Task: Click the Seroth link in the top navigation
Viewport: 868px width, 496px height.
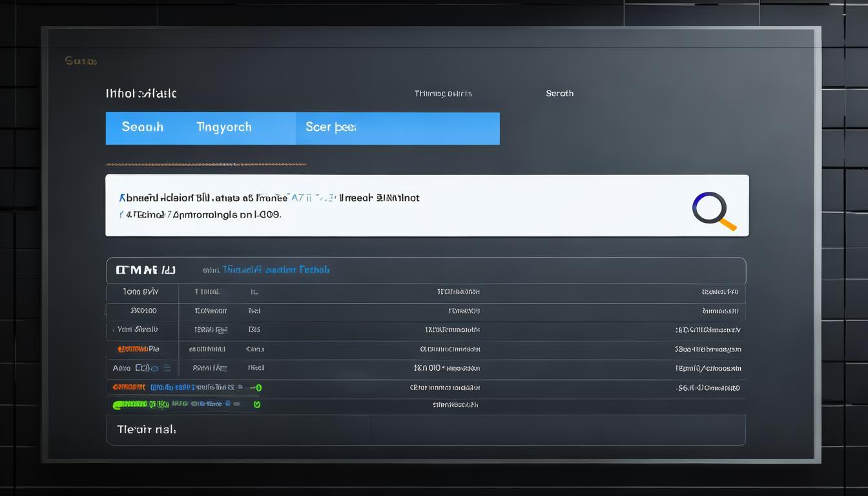Action: [559, 94]
